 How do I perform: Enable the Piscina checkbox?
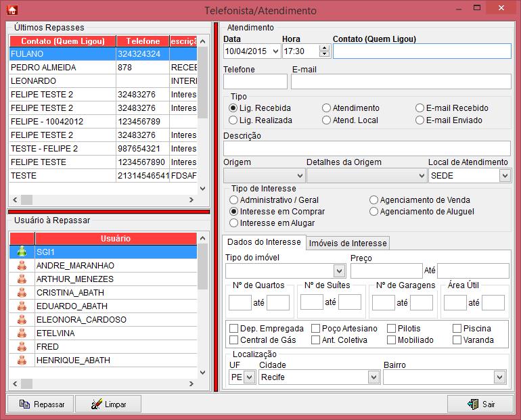tap(457, 329)
